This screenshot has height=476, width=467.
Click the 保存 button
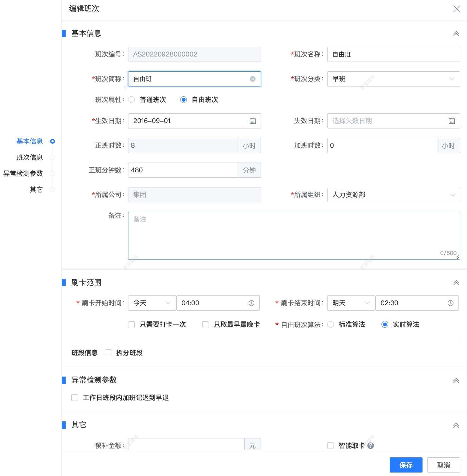(406, 465)
